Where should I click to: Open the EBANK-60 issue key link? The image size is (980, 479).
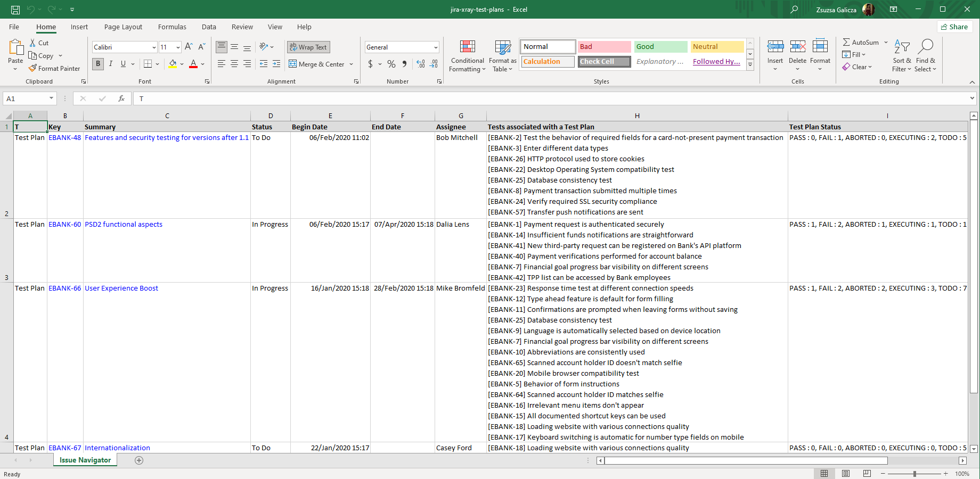64,224
